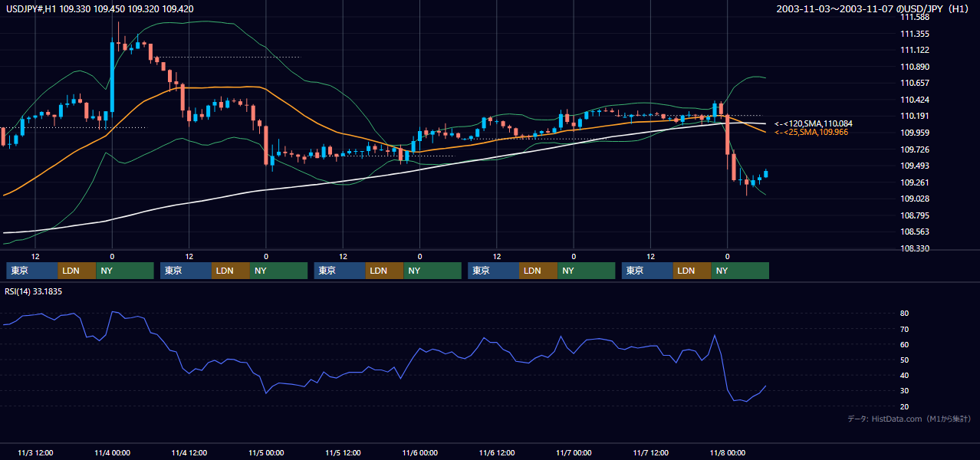Click the 108.330 price axis label

tap(914, 248)
